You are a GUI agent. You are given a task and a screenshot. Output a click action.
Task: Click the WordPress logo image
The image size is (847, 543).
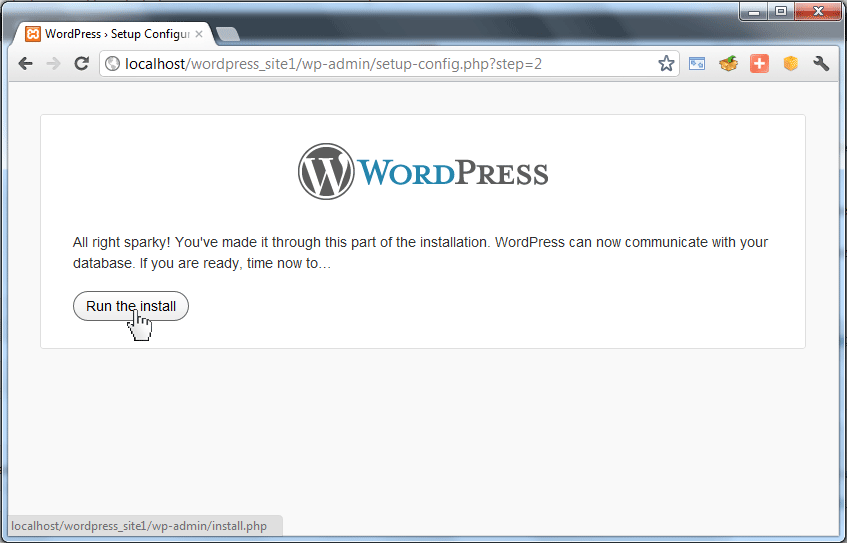pos(423,172)
